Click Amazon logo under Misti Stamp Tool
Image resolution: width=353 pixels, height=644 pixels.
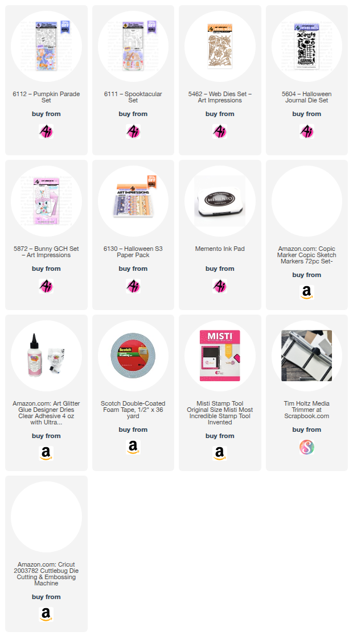(x=220, y=453)
